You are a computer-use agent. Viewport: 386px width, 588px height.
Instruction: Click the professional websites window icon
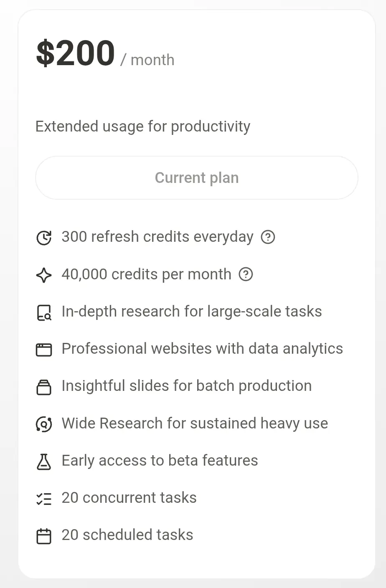(x=44, y=350)
